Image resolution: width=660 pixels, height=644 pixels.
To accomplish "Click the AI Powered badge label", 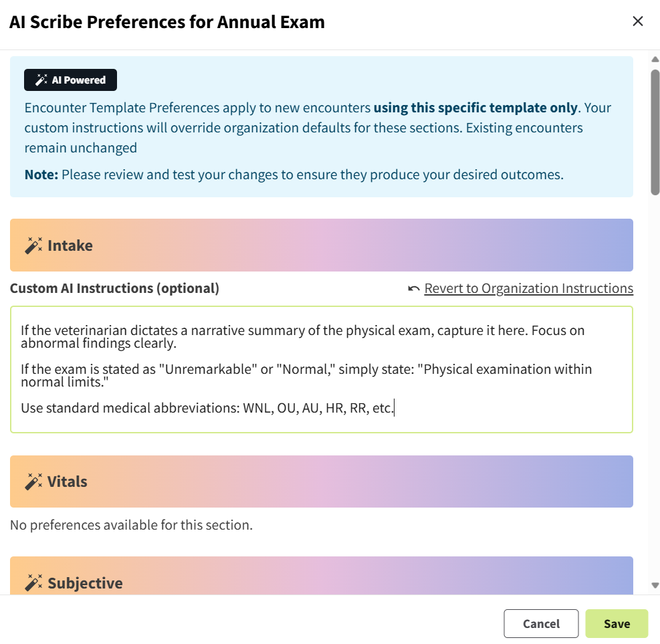I will [x=78, y=80].
